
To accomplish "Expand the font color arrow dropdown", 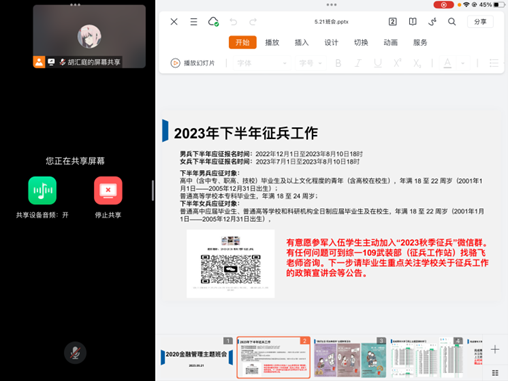I will point(463,63).
